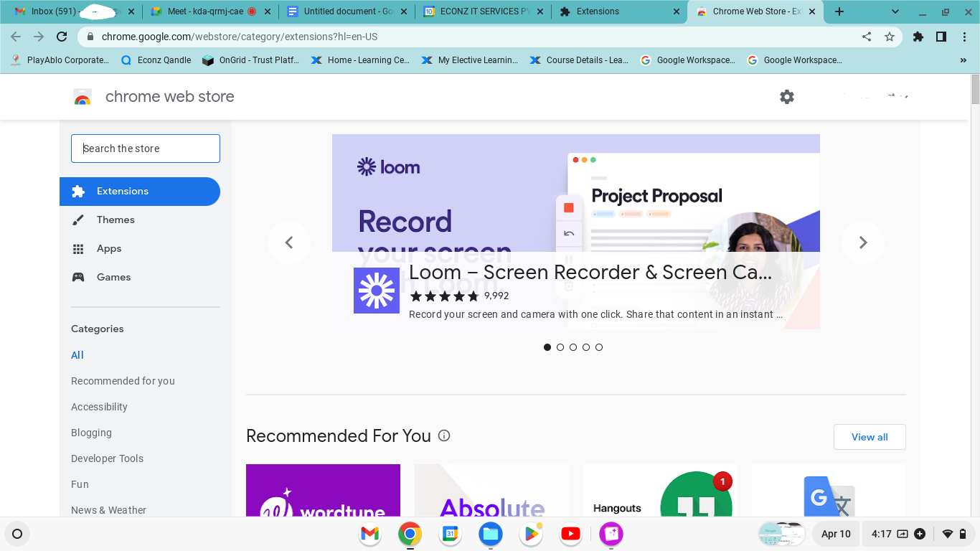Launch Chrome from the shelf
Viewport: 980px width, 551px height.
pyautogui.click(x=410, y=534)
